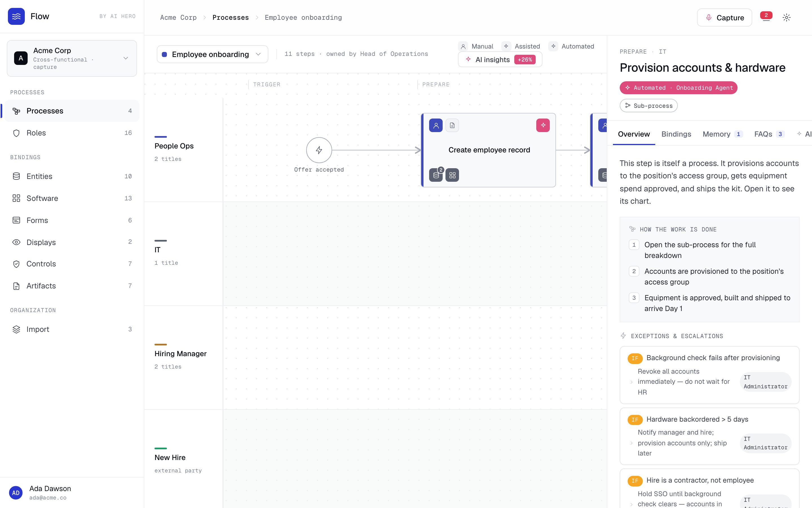Click the entities database icon on Create employee record
Viewport: 812px width, 508px height.
pos(436,175)
